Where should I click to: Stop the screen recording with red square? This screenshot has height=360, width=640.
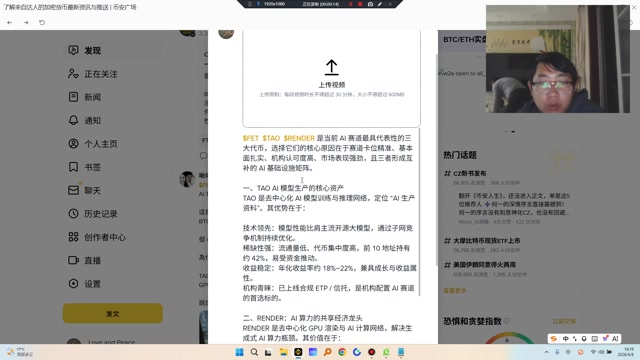coord(360,4)
